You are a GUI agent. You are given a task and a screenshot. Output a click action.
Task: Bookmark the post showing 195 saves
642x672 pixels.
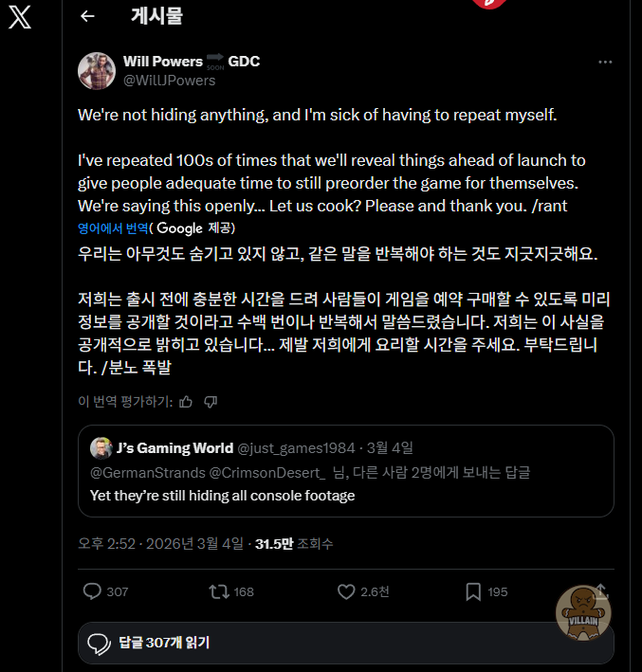tap(473, 591)
